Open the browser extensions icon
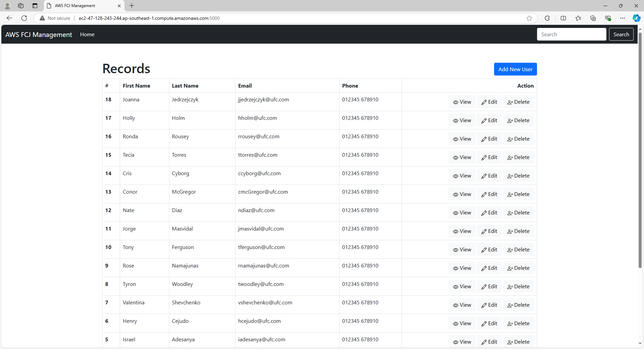 (x=547, y=18)
